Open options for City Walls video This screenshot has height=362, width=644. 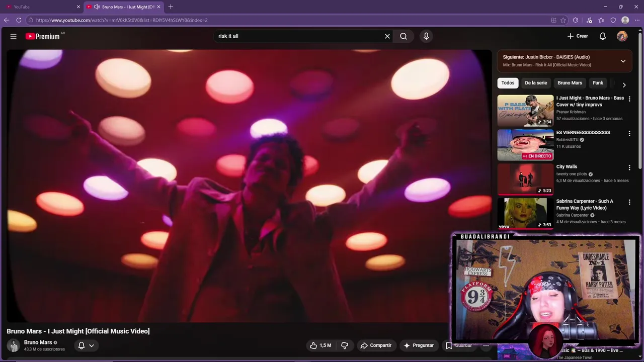pyautogui.click(x=629, y=167)
